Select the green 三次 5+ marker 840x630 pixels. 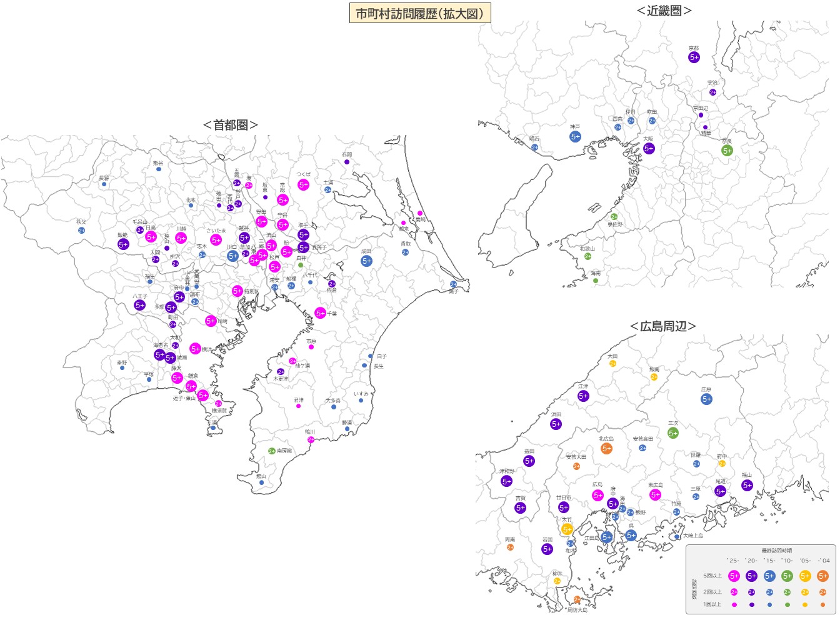coord(673,433)
